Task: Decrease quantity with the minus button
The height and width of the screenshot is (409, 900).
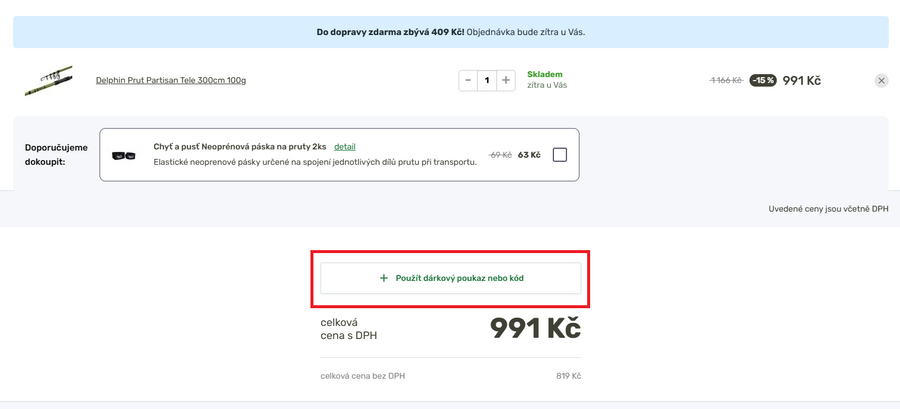Action: 468,80
